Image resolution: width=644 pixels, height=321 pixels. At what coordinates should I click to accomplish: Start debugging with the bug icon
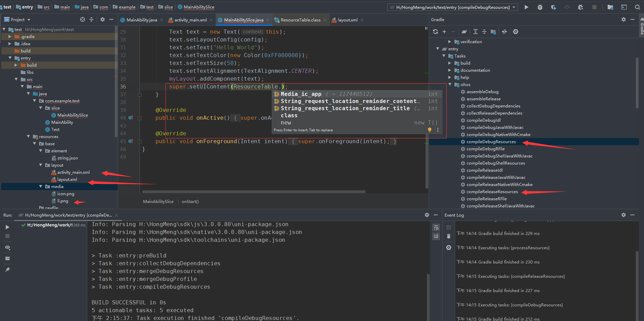(x=540, y=7)
